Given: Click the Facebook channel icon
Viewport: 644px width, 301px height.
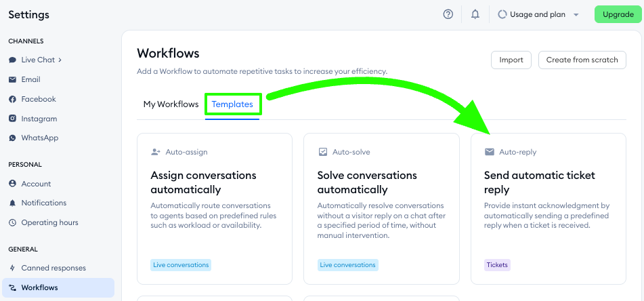Looking at the screenshot, I should pos(12,99).
